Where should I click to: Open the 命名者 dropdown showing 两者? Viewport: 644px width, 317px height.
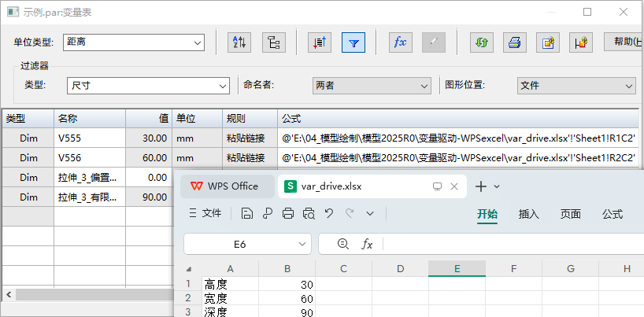coord(372,86)
